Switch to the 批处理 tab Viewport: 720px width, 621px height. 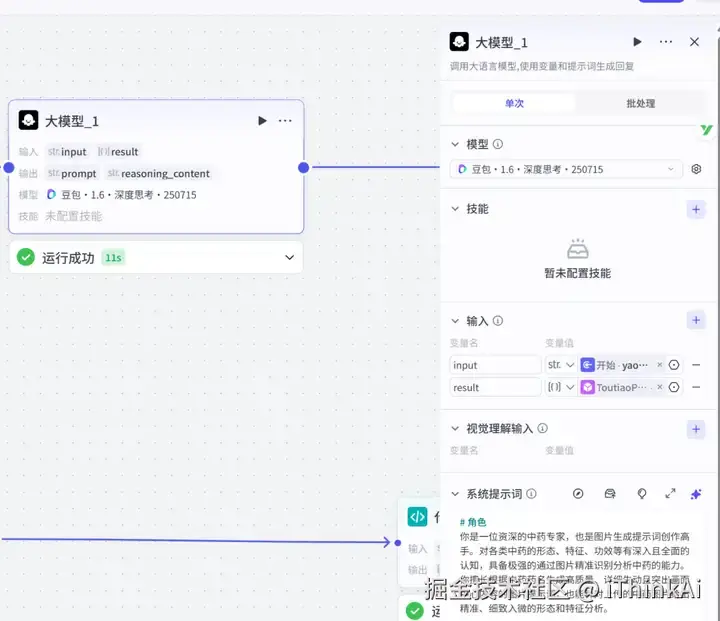tap(641, 103)
